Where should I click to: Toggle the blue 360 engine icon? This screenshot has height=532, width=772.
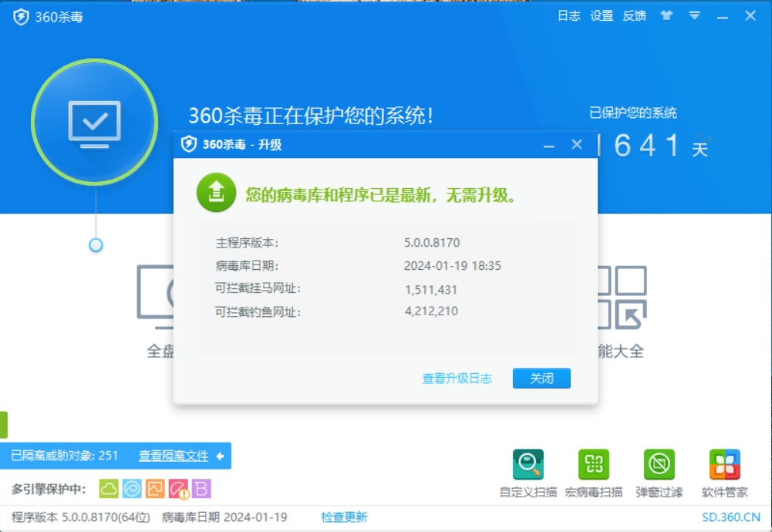[132, 488]
